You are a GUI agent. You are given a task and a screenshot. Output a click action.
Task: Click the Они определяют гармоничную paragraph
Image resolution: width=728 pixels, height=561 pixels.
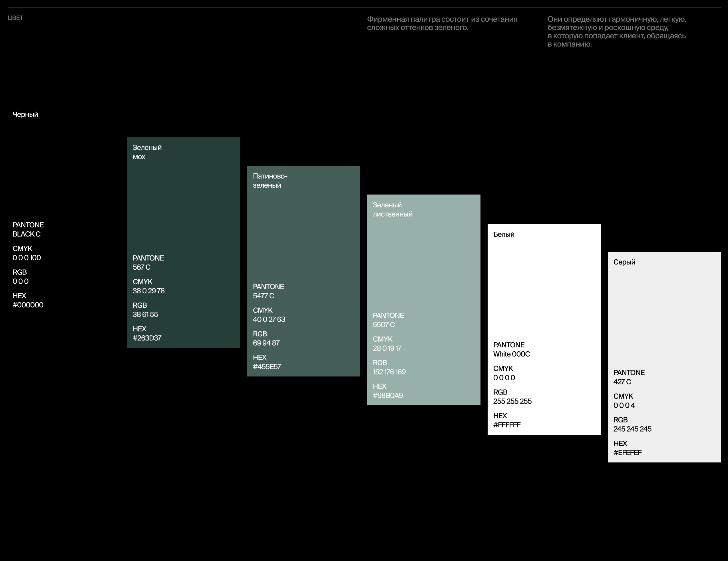click(x=617, y=32)
